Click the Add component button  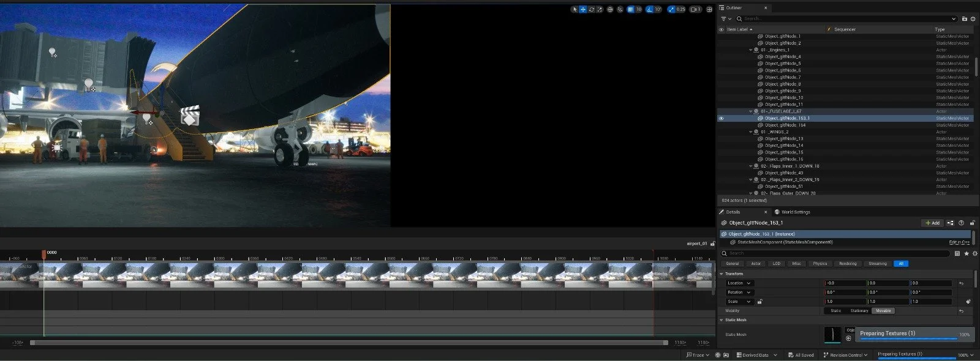(x=933, y=223)
